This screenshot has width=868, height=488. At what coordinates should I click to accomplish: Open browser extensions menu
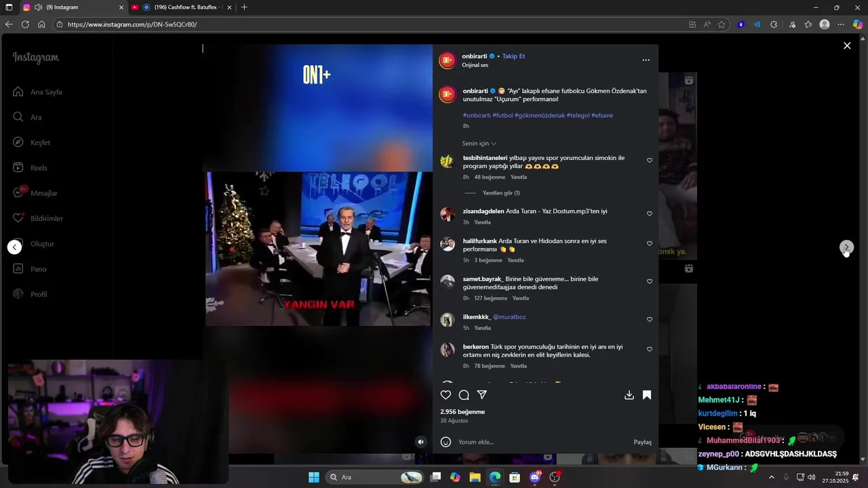coord(774,24)
